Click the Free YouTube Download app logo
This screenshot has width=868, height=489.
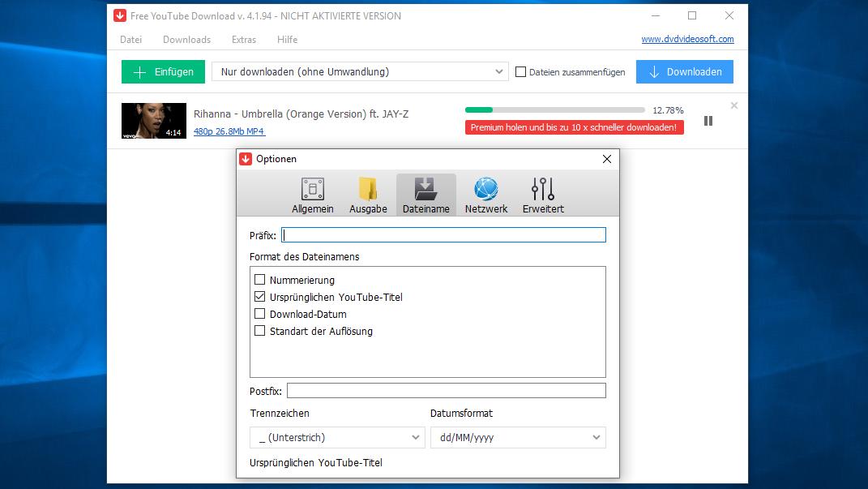click(x=120, y=15)
